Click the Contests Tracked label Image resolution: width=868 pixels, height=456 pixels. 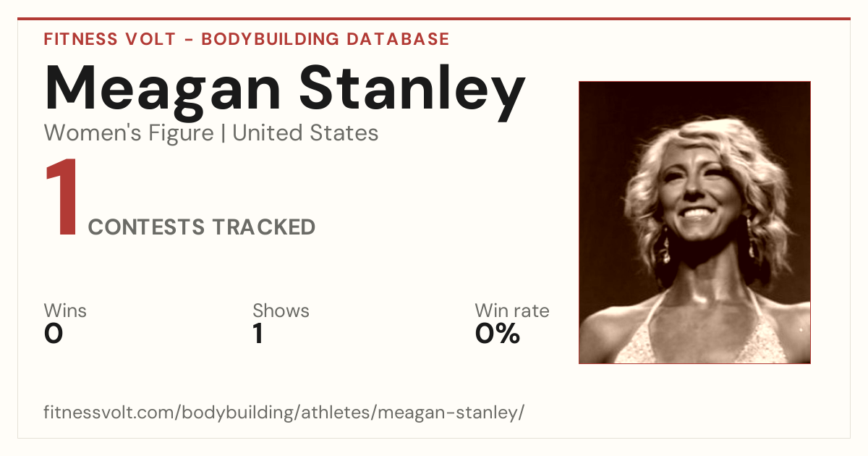click(x=202, y=227)
